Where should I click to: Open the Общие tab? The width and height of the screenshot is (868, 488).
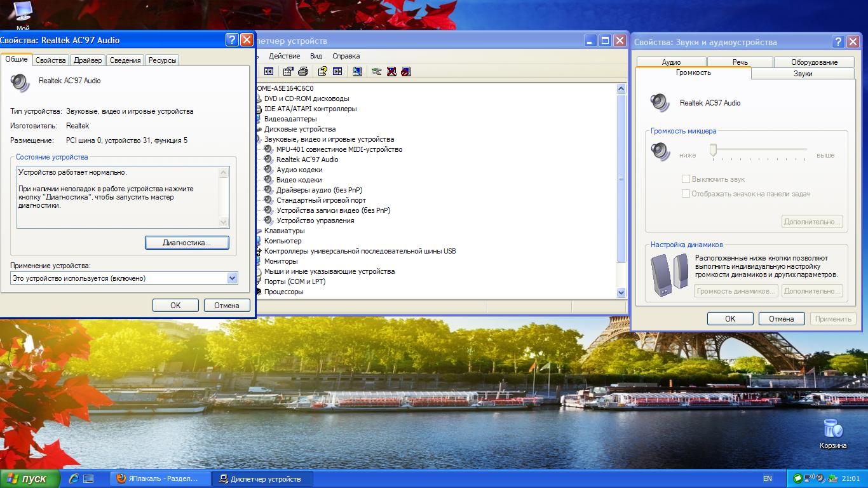17,59
